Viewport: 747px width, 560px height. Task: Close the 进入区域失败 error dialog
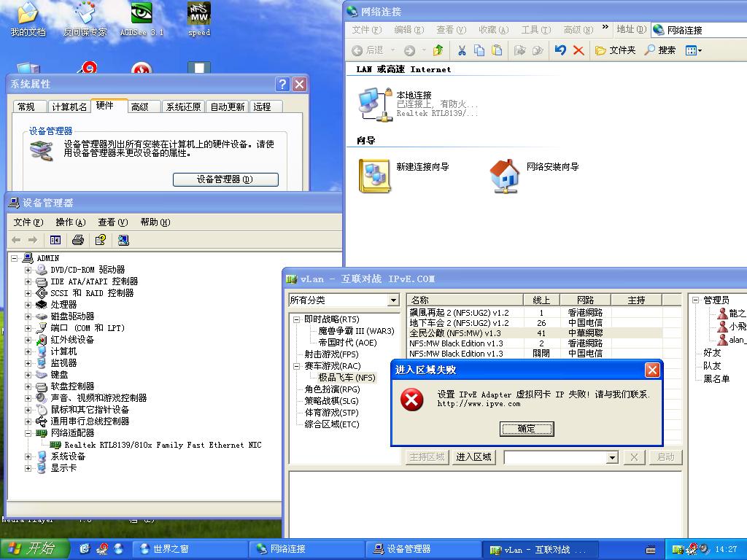(651, 370)
